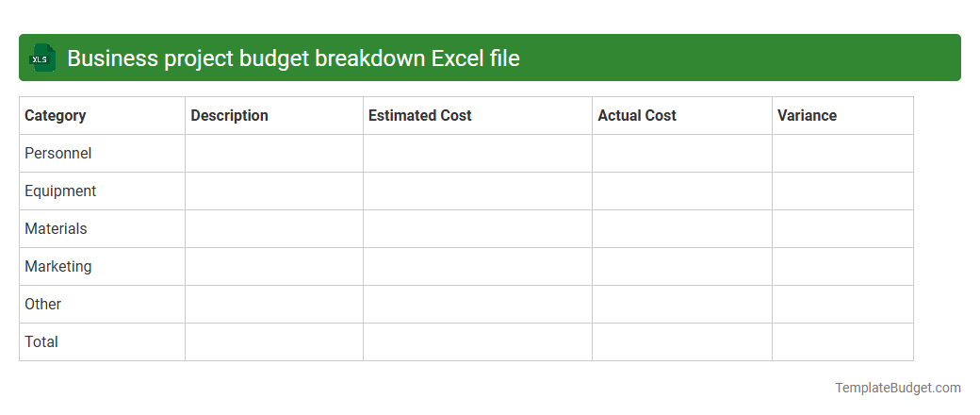Click the Total row label

41,341
